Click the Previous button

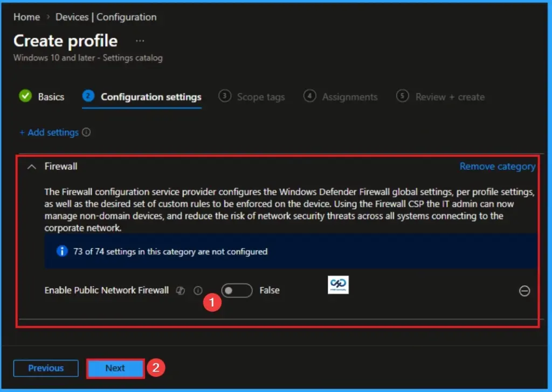pos(45,368)
